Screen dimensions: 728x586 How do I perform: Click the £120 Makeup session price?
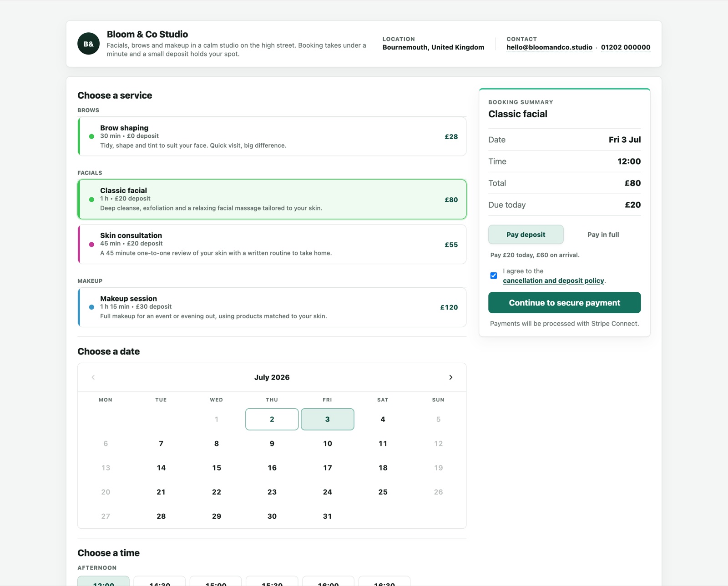(x=449, y=307)
